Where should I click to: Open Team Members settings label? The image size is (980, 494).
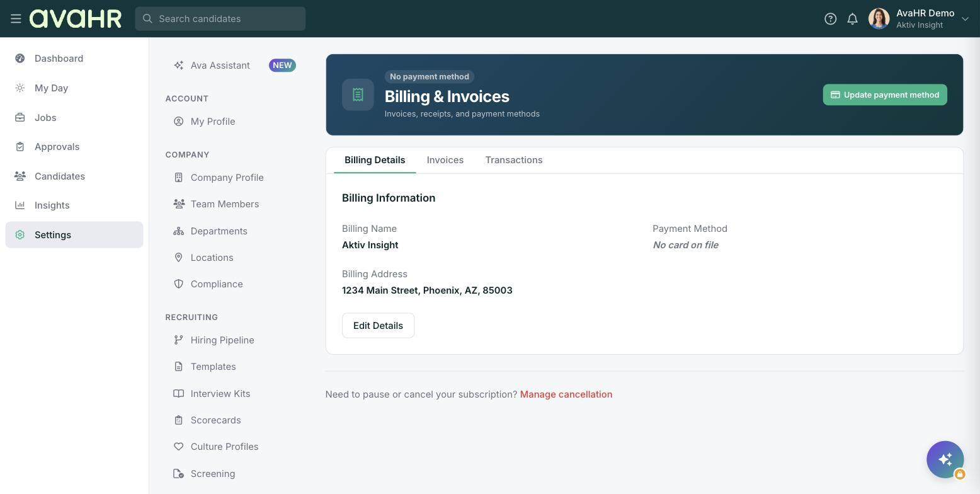tap(225, 204)
